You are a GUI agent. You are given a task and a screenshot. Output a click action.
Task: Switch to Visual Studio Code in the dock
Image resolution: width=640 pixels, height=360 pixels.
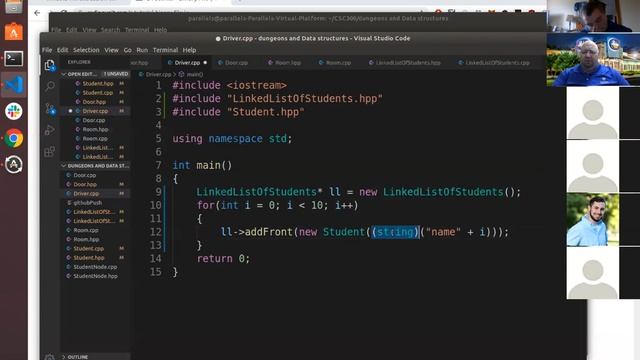click(13, 84)
